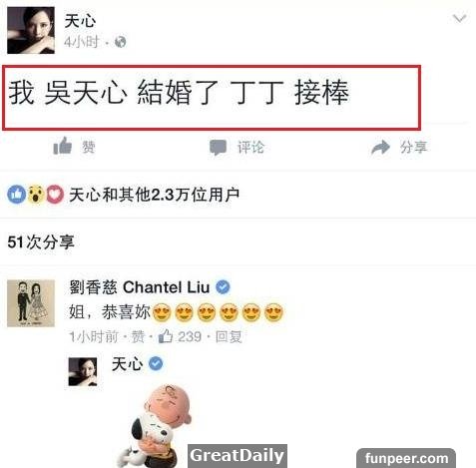
Task: Click thumbs-up icon beside 239 on comment
Action: (x=166, y=336)
